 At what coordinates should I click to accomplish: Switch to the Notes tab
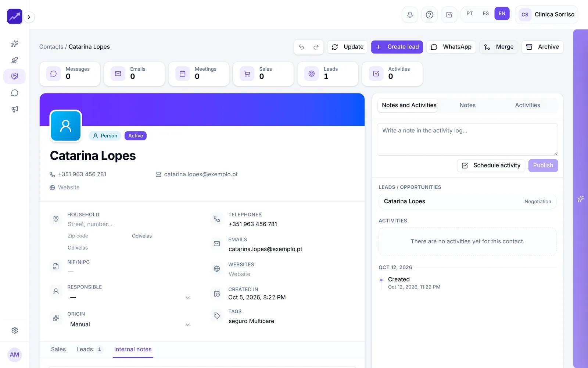coord(467,105)
